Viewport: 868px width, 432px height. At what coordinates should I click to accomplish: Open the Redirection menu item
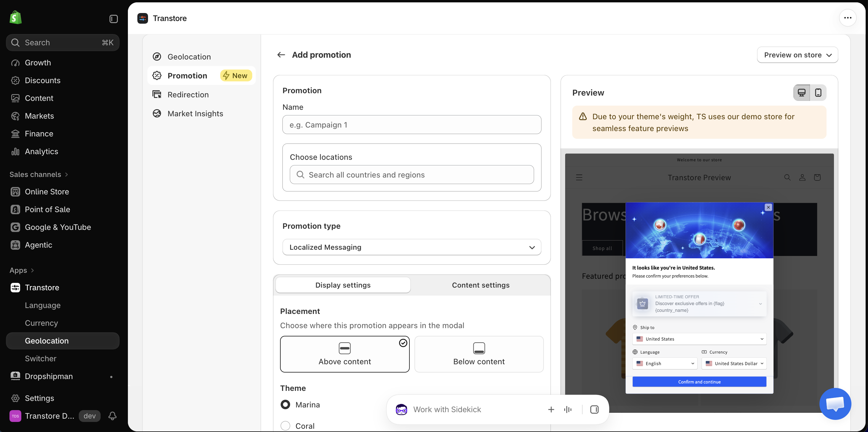(202, 95)
